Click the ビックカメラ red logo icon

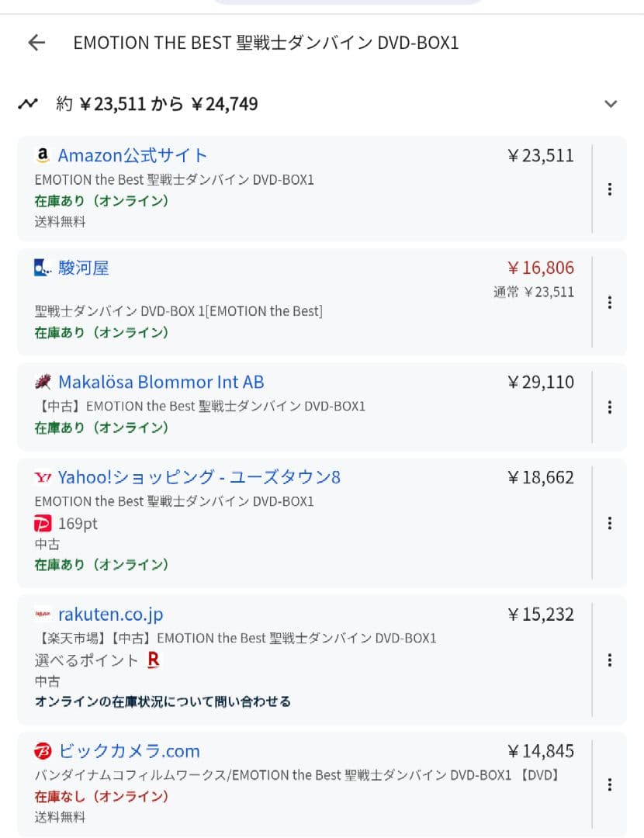[x=43, y=751]
